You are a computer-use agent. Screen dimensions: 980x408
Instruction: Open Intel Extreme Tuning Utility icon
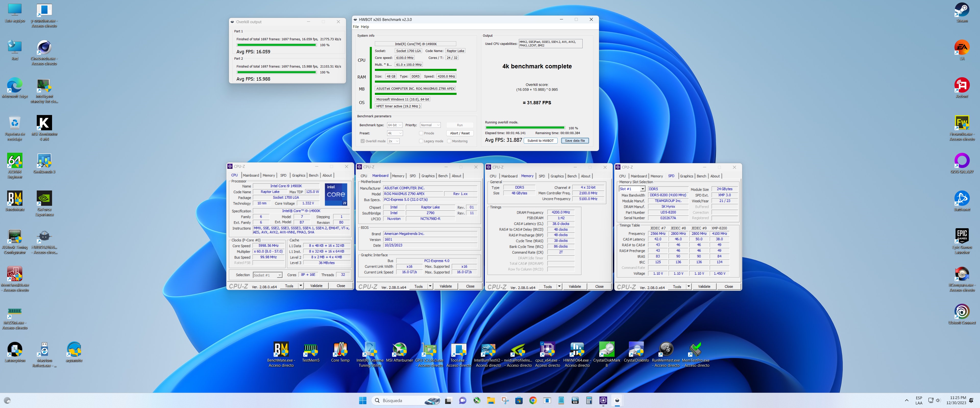tap(370, 354)
